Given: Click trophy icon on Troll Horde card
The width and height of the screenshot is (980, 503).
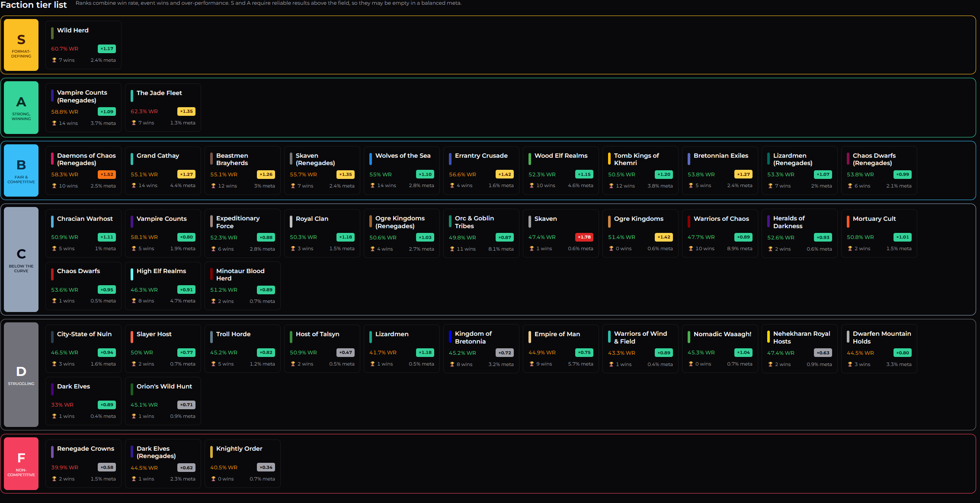Looking at the screenshot, I should click(x=213, y=364).
